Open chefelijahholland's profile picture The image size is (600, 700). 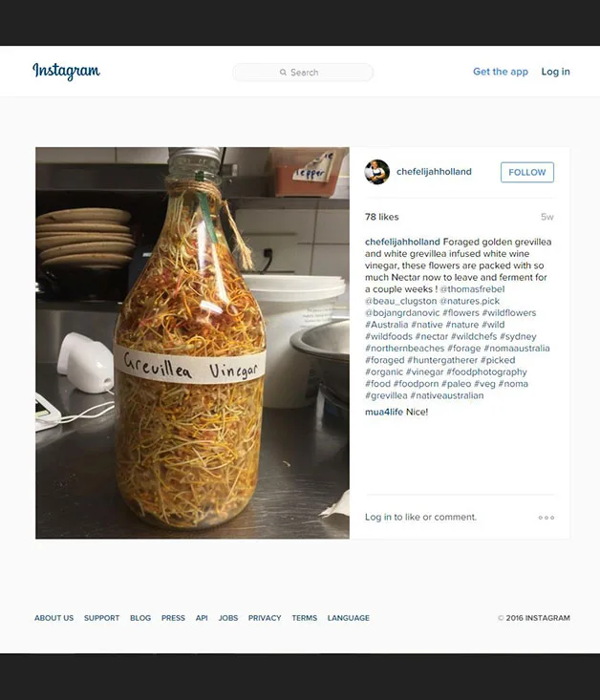(376, 172)
